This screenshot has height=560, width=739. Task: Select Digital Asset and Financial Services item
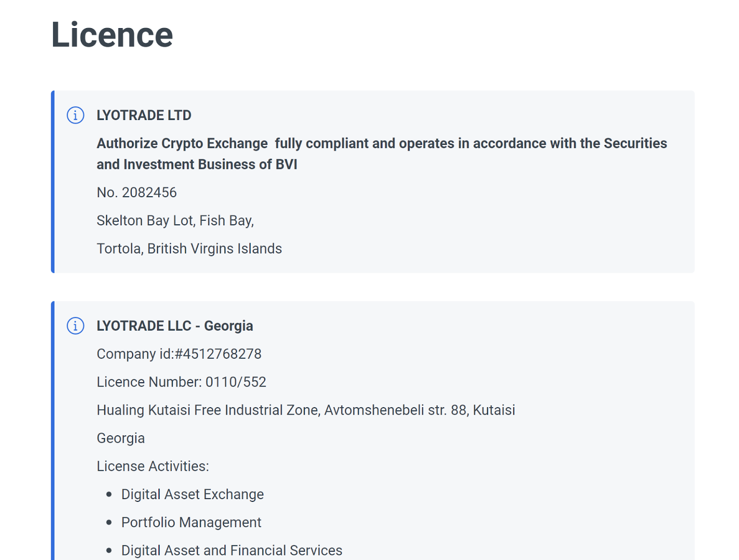click(231, 550)
